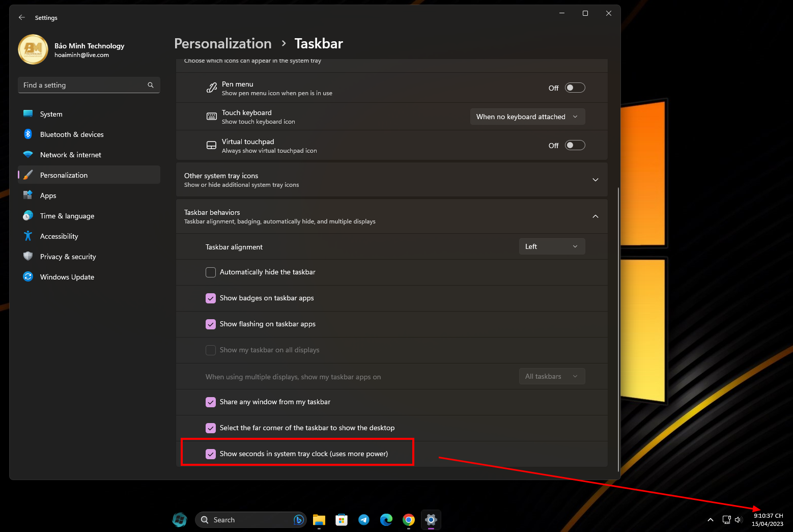Click the Settings gear icon on taskbar
793x532 pixels.
click(x=431, y=520)
